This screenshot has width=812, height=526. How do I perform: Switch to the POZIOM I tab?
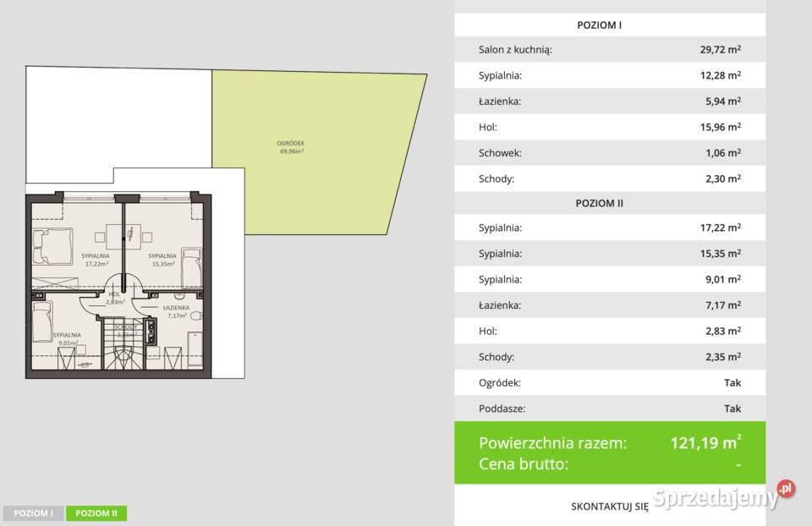(x=33, y=513)
